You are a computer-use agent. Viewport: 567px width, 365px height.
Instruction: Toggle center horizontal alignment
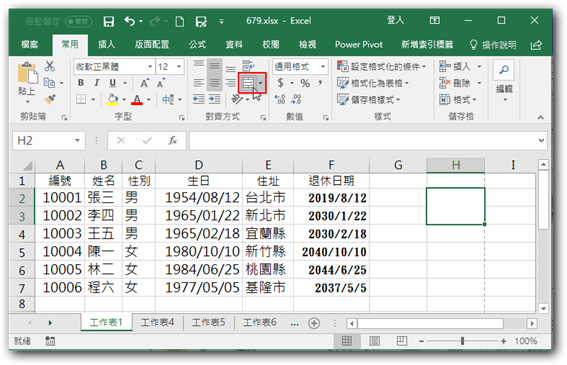coord(214,83)
